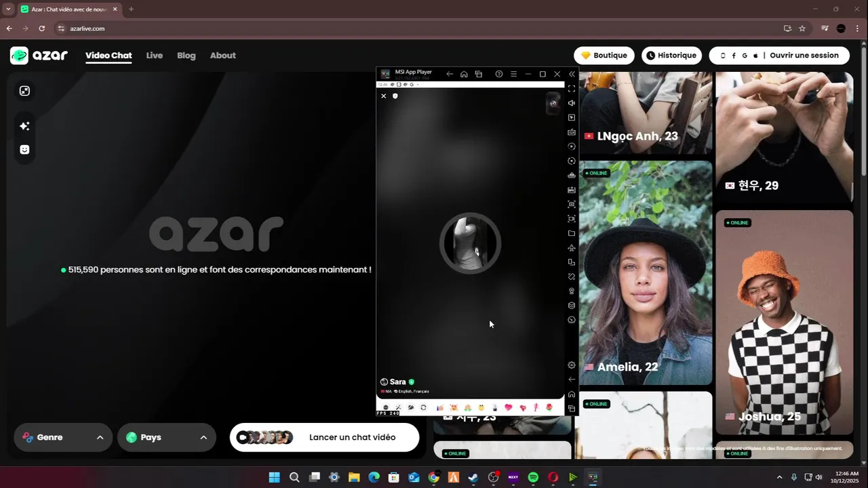The width and height of the screenshot is (868, 488).
Task: Open keyboard controls icon in MSI App Player sidebar
Action: [x=572, y=132]
